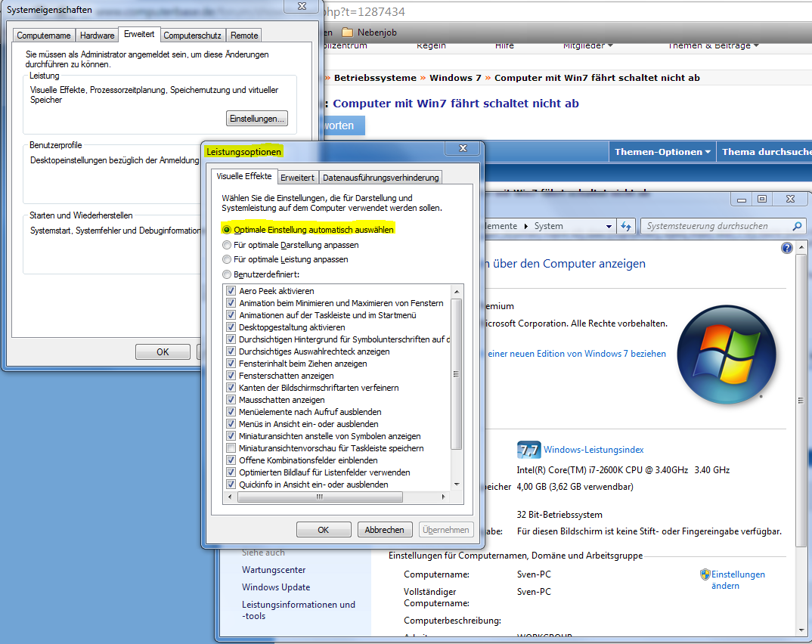
Task: Click the horizontal scrollbar in effects list
Action: 320,497
